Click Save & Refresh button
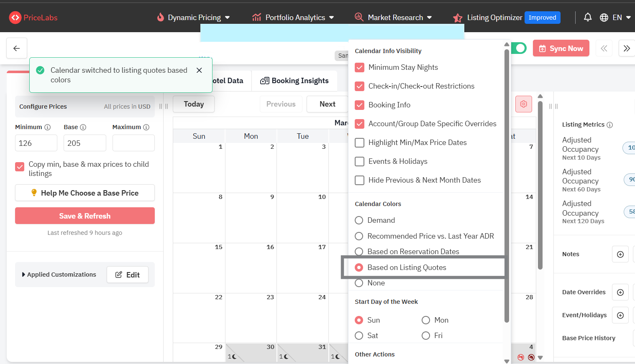The image size is (635, 364). pos(85,216)
